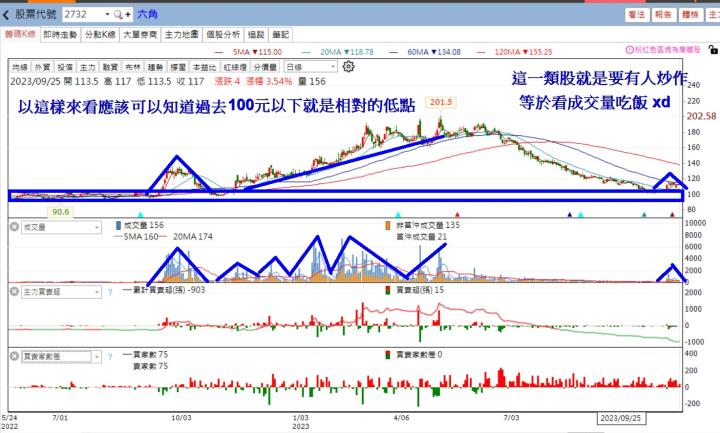This screenshot has height=433, width=720.
Task: Go back using the left arrow icon
Action: pyautogui.click(x=6, y=15)
